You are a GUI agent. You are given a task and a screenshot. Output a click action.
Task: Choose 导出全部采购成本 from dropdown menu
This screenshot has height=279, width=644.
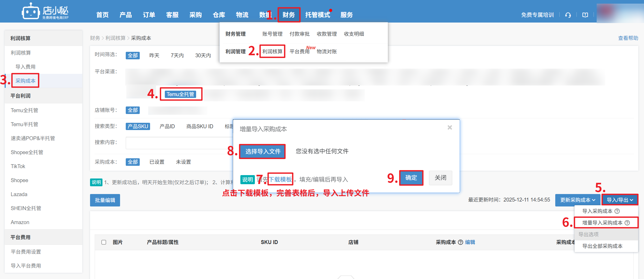point(602,246)
